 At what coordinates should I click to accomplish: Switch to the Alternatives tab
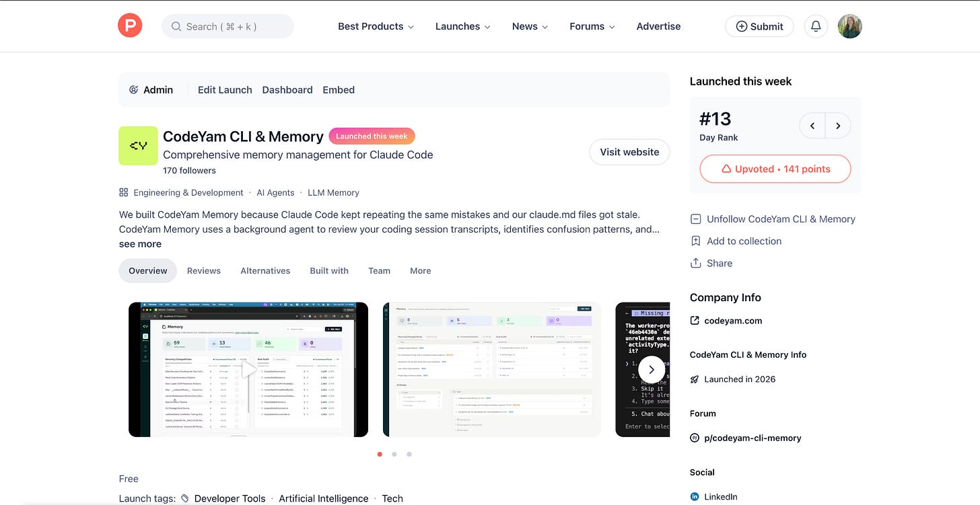point(265,270)
